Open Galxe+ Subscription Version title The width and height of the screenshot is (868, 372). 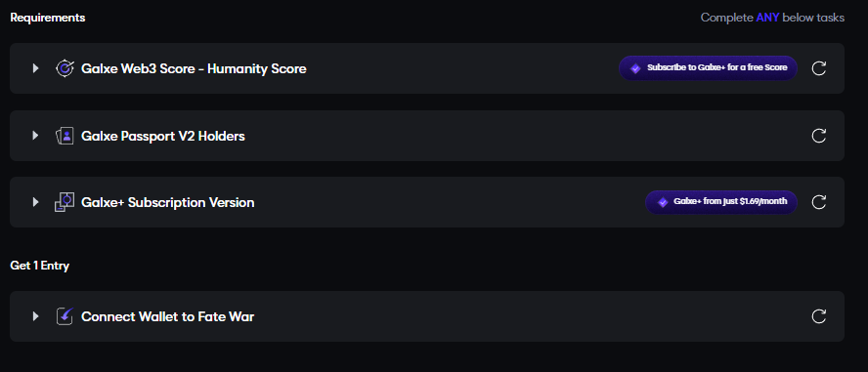[x=168, y=202]
